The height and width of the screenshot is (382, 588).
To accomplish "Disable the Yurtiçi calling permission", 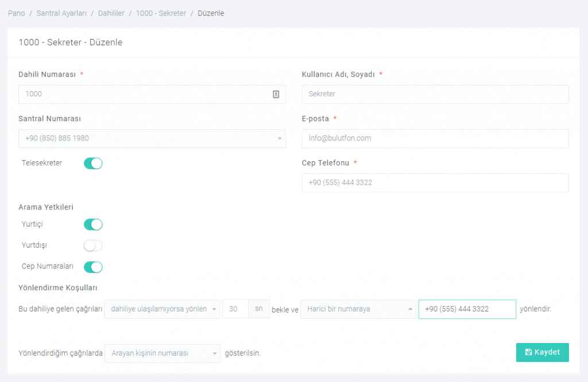I will click(93, 224).
